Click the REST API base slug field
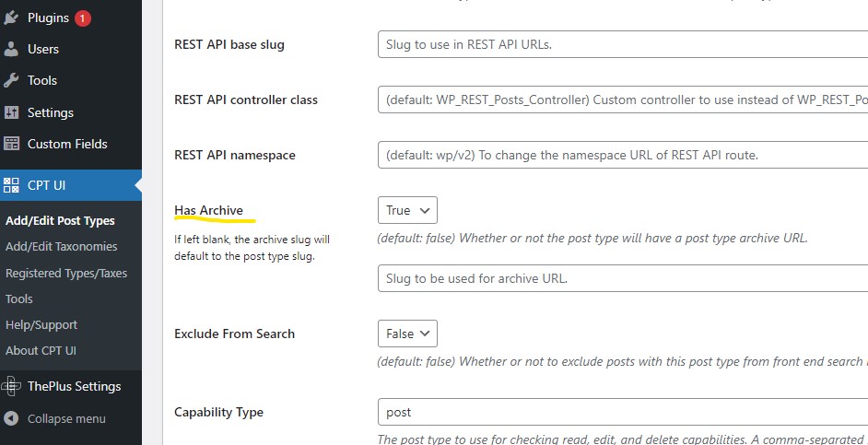The height and width of the screenshot is (445, 868). tap(623, 44)
